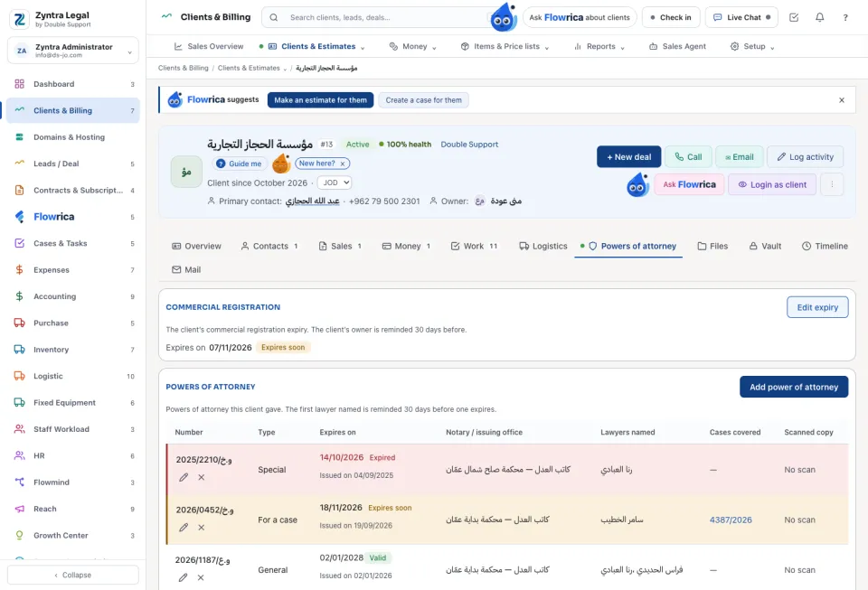Close the 'New here?' tag

coord(343,164)
